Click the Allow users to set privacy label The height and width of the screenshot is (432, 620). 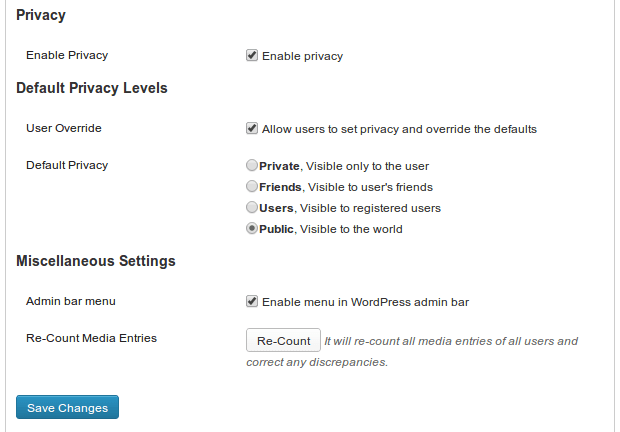click(x=399, y=129)
